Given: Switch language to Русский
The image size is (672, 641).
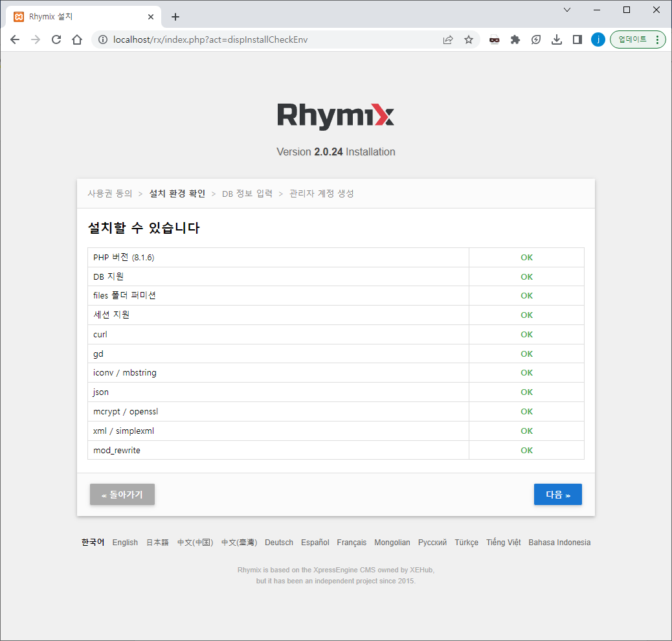Looking at the screenshot, I should tap(432, 543).
